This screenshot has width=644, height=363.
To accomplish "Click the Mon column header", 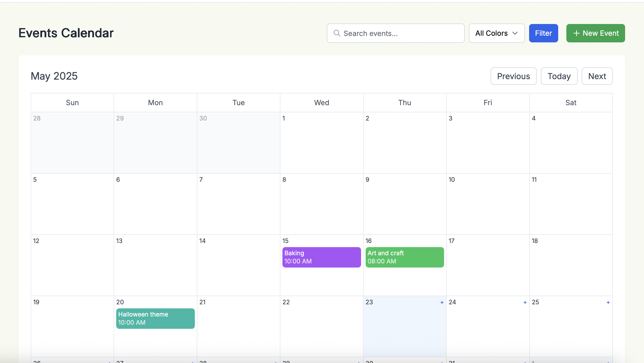I will click(x=155, y=103).
